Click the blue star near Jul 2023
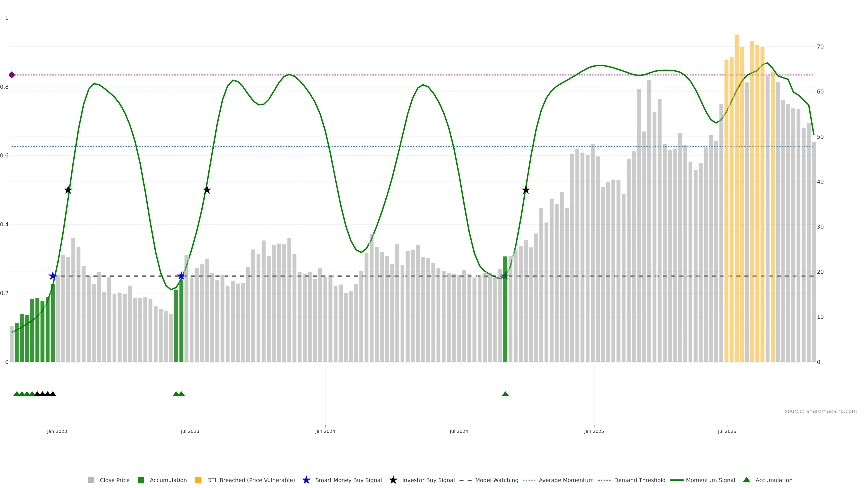The height and width of the screenshot is (488, 868). tap(181, 276)
